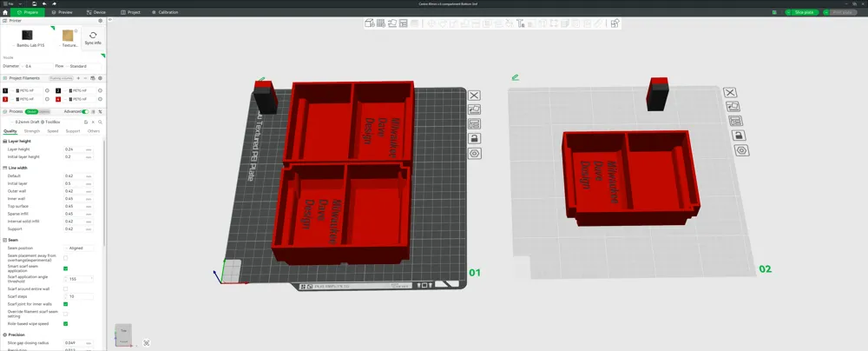Save the project with the floppy icon
The width and height of the screenshot is (868, 351).
pyautogui.click(x=35, y=3)
